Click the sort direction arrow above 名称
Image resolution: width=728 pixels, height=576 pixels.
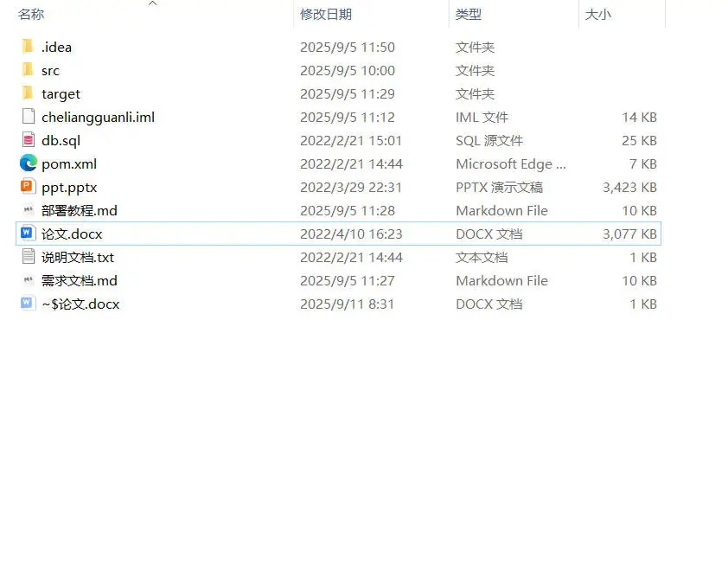click(152, 3)
